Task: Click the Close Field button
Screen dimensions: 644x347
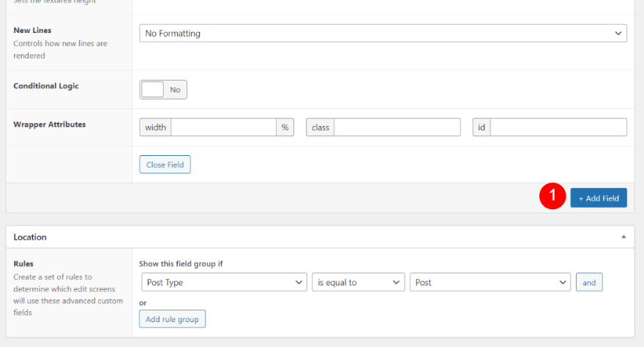Action: (165, 164)
